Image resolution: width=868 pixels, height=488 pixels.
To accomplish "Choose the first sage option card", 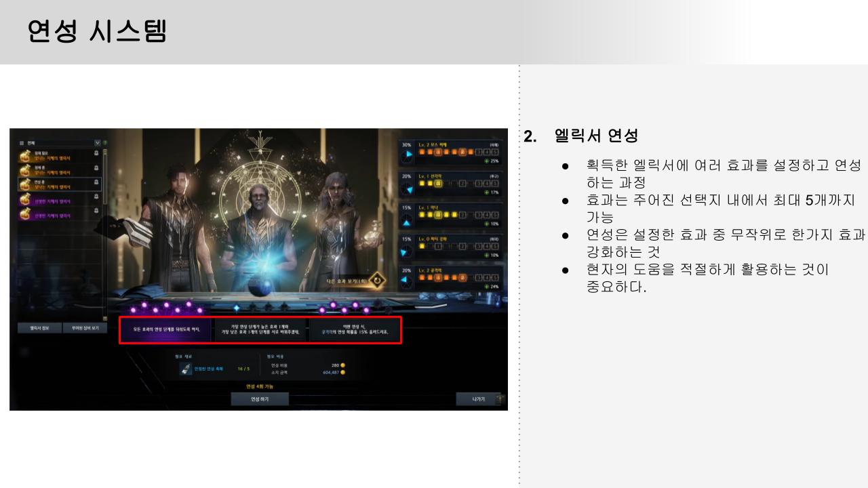I will (x=166, y=329).
